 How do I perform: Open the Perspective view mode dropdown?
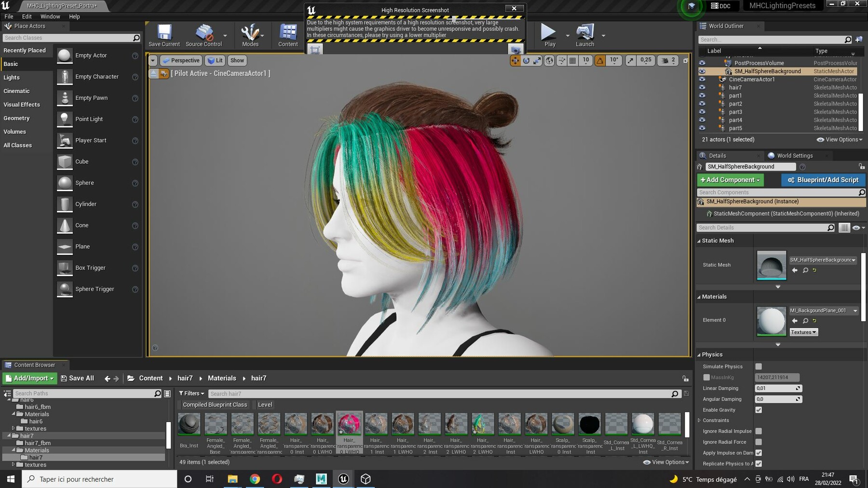point(181,60)
